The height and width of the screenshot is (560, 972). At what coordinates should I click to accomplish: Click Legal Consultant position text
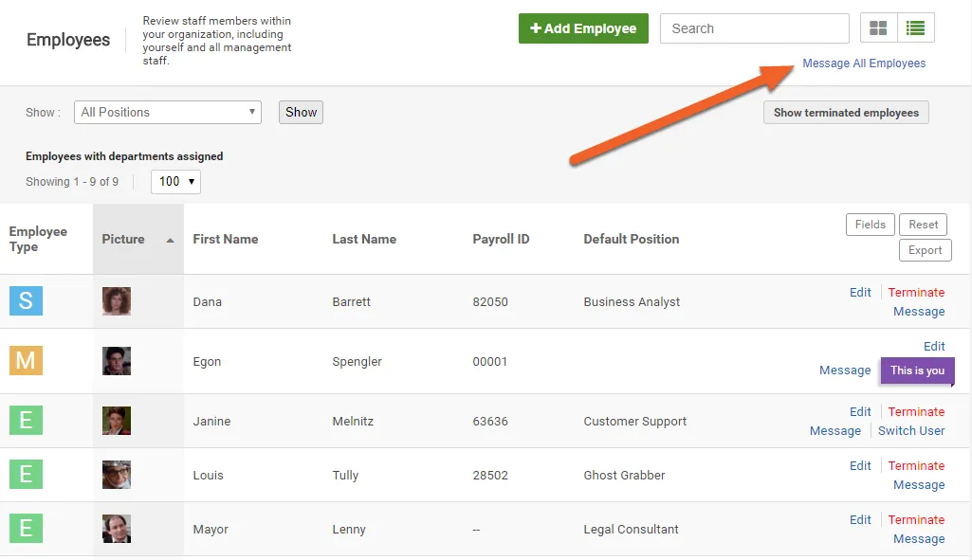pos(631,529)
